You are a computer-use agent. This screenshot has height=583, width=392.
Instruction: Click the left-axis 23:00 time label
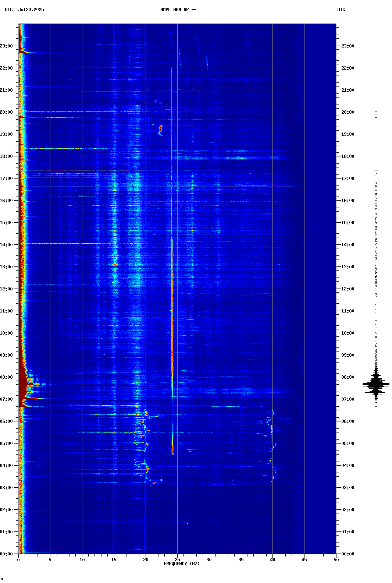point(7,46)
